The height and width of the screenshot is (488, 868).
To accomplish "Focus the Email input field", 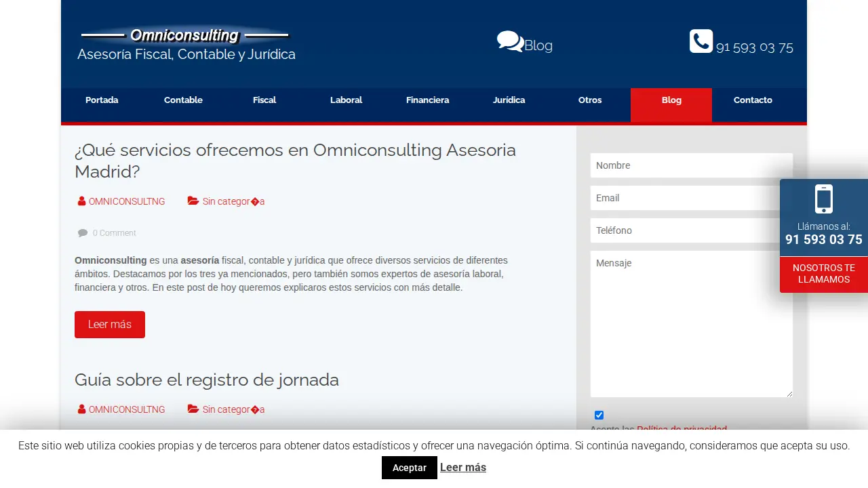I will [x=692, y=198].
